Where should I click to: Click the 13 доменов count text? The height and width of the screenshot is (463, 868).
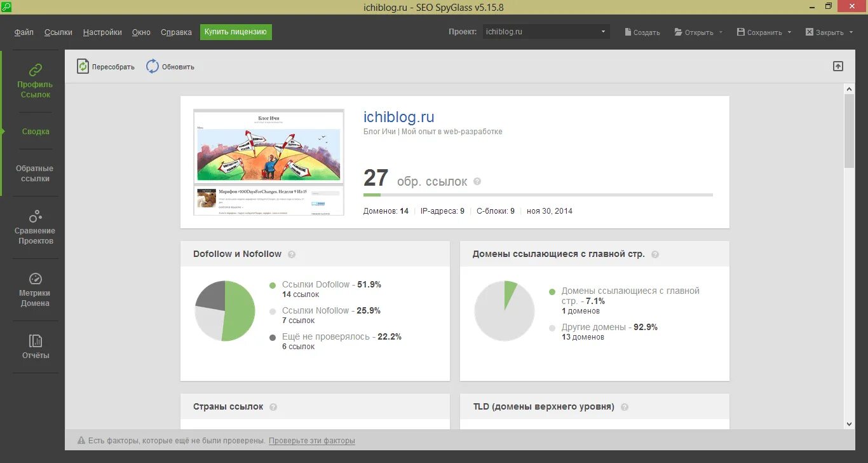point(583,337)
